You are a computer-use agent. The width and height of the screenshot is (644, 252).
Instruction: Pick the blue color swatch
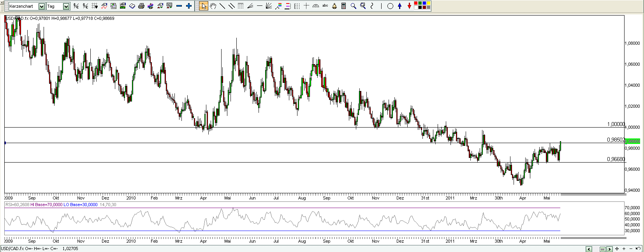click(x=424, y=3)
